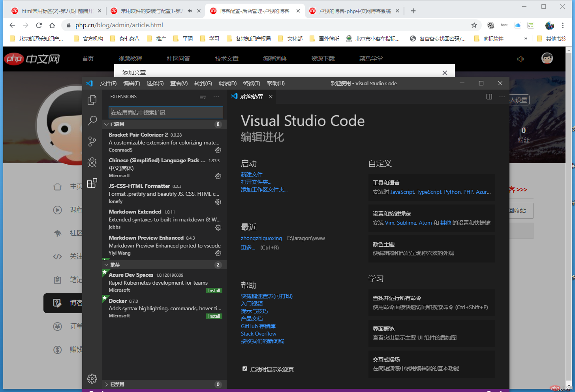Go back in Chrome browser
The width and height of the screenshot is (575, 392).
point(12,25)
